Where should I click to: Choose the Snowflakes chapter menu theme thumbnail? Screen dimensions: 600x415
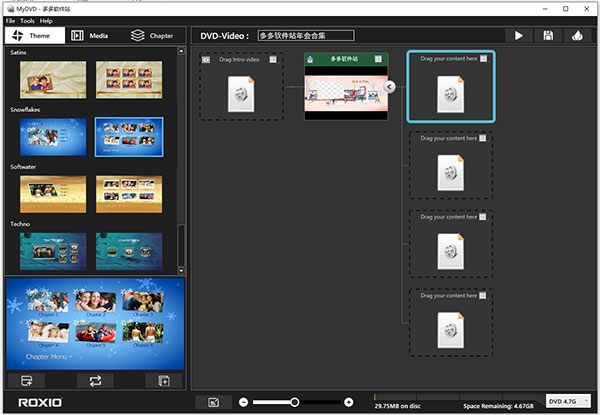pos(129,137)
